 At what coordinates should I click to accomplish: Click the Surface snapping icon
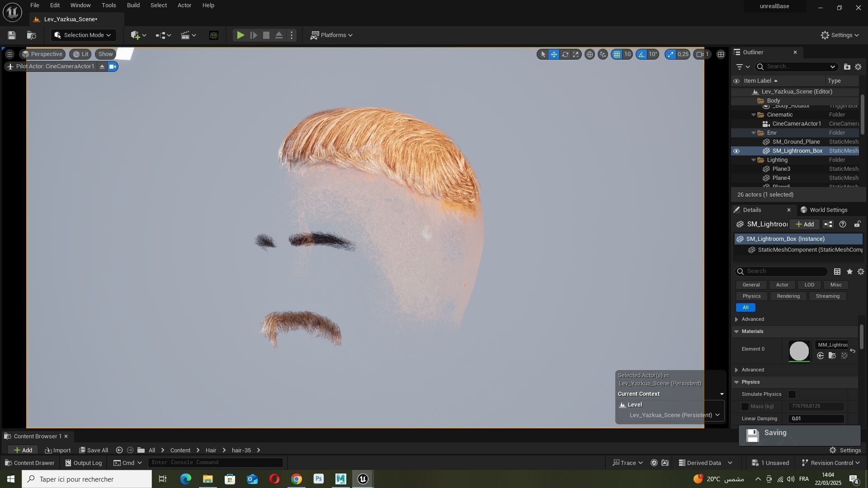[603, 55]
